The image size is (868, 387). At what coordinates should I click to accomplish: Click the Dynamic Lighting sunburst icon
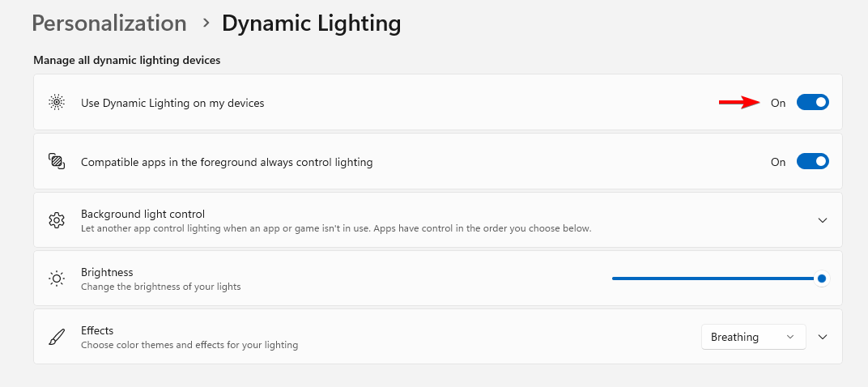(x=57, y=103)
